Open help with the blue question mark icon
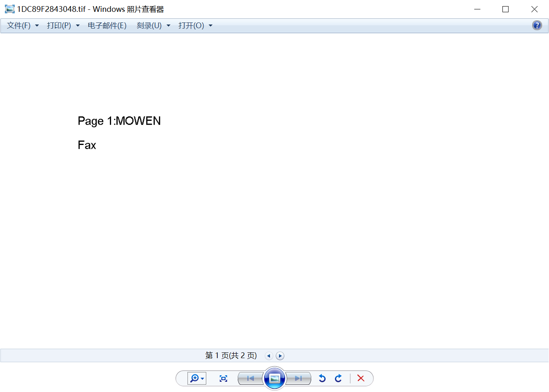This screenshot has width=549, height=392. (x=537, y=25)
